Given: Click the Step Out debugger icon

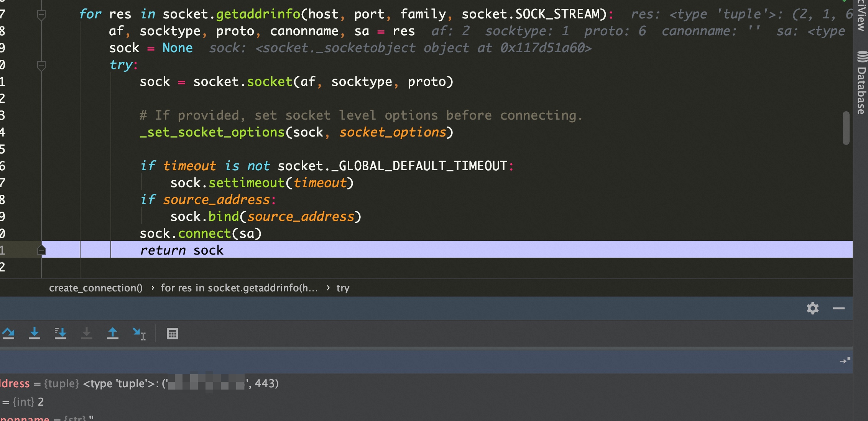Looking at the screenshot, I should [x=113, y=333].
